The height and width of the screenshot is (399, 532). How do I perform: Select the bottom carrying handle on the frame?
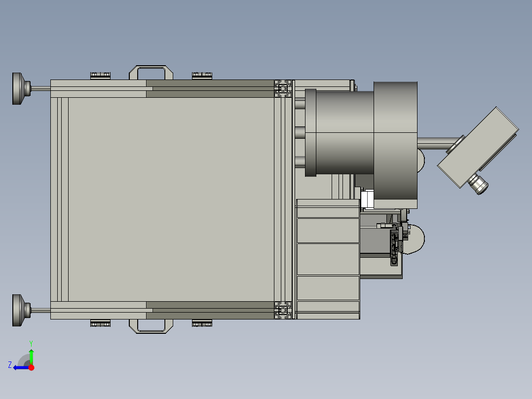(151, 326)
